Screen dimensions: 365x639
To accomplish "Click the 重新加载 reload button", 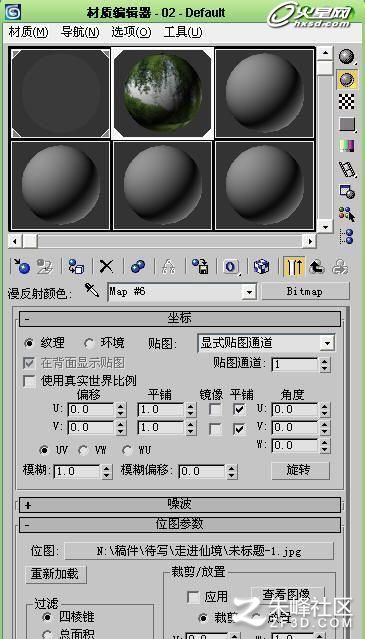I will pyautogui.click(x=56, y=575).
